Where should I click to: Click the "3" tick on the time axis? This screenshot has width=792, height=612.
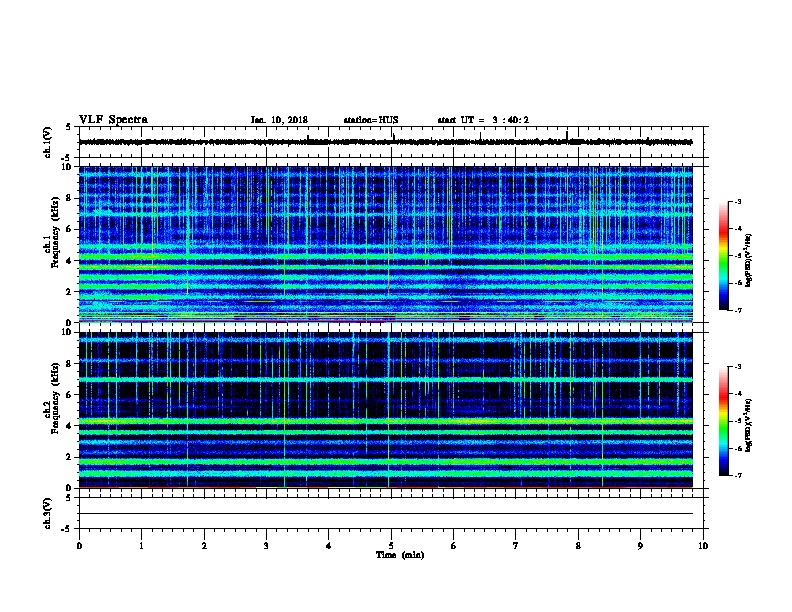pos(266,546)
